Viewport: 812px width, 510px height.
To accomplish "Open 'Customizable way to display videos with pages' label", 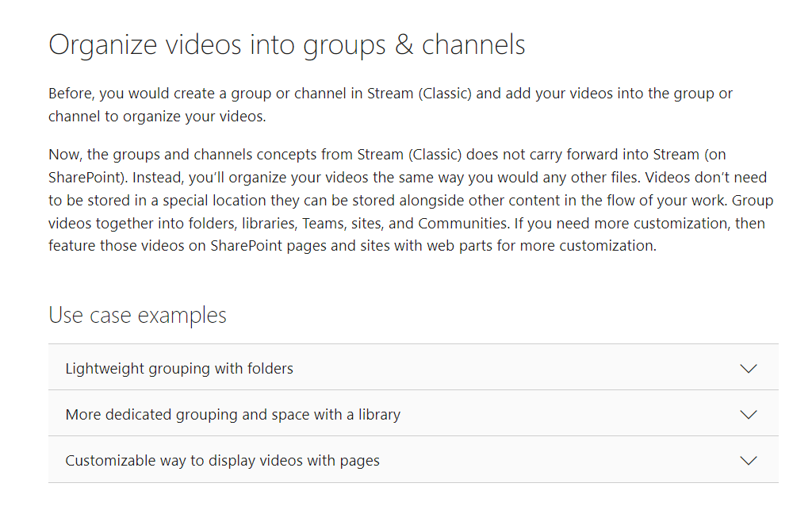I will 223,460.
